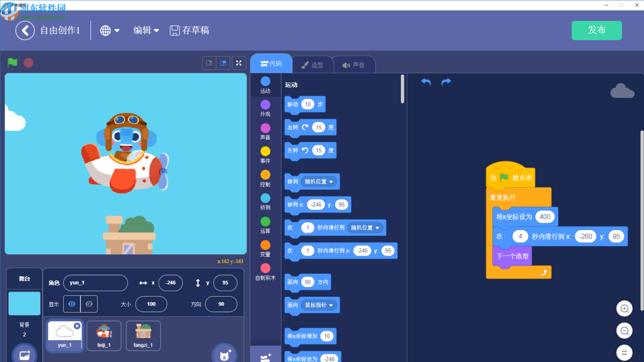644x362 pixels.
Task: Reset workspace zoom to default
Action: (x=624, y=353)
